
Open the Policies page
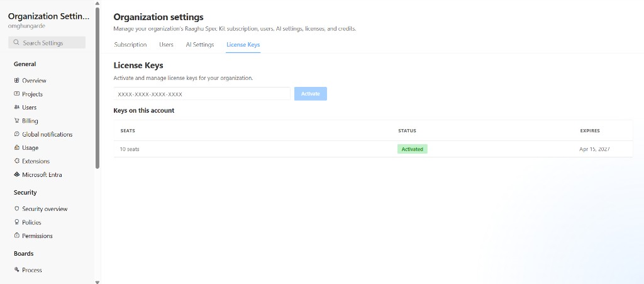31,222
